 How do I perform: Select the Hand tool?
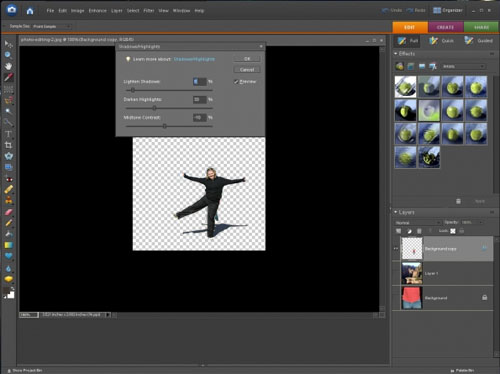point(9,66)
